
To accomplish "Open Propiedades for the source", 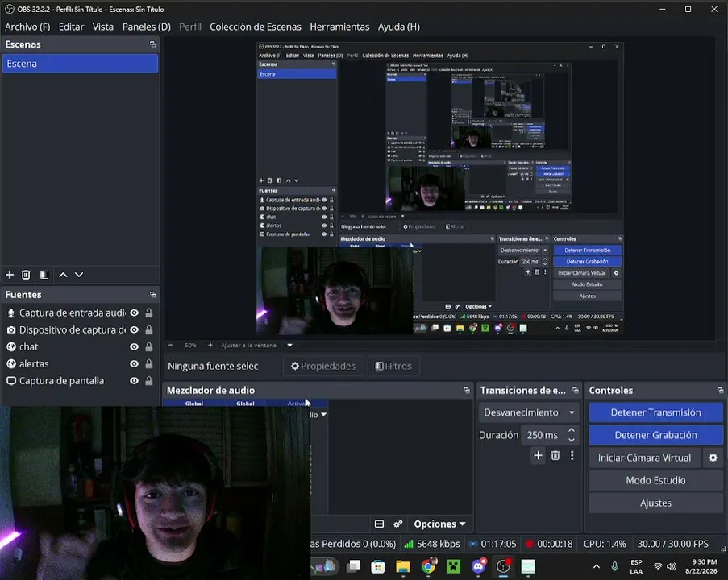I will click(323, 366).
